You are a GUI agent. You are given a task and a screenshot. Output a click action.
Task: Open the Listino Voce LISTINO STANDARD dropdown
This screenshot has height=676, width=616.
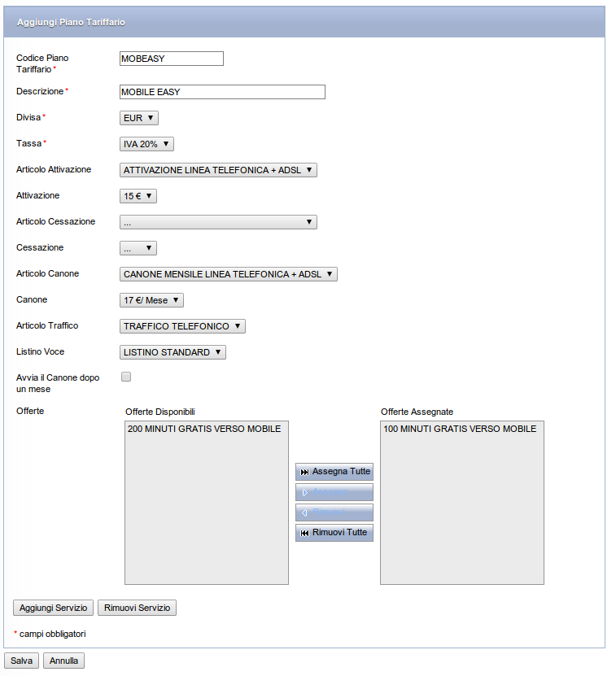(x=173, y=352)
